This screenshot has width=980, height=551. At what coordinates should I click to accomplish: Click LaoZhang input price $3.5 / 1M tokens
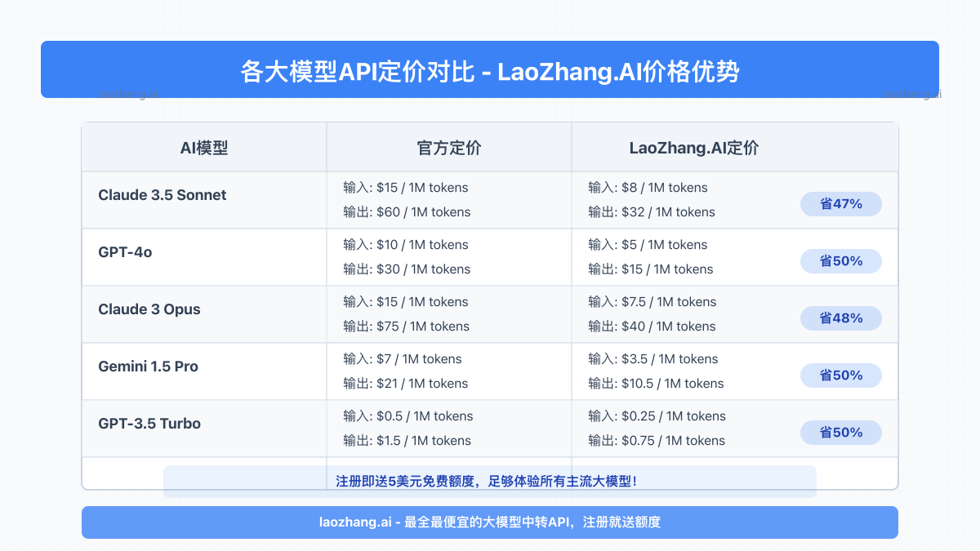[x=653, y=359]
